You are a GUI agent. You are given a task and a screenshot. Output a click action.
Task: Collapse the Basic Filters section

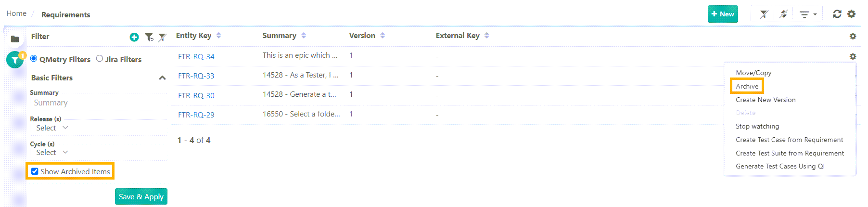tap(162, 78)
